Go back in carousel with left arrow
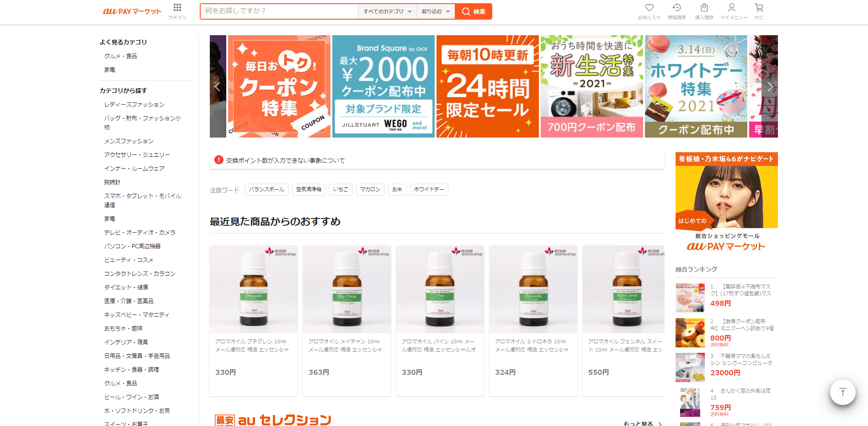Viewport: 868px width, 426px height. (x=217, y=86)
